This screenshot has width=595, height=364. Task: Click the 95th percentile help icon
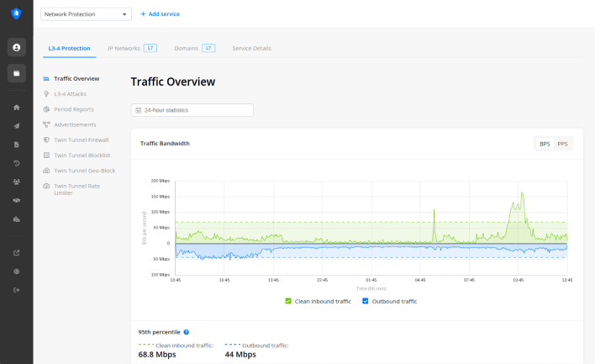(x=186, y=332)
